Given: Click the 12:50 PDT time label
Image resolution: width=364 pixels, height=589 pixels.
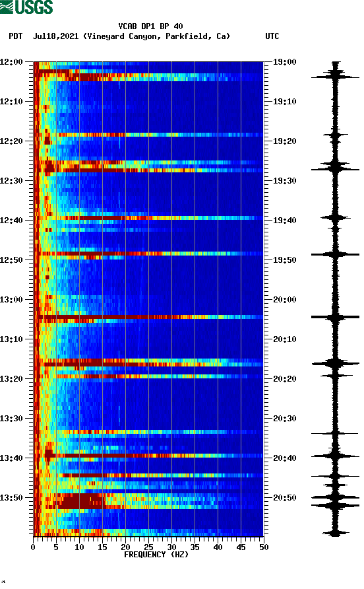Looking at the screenshot, I should (x=11, y=260).
